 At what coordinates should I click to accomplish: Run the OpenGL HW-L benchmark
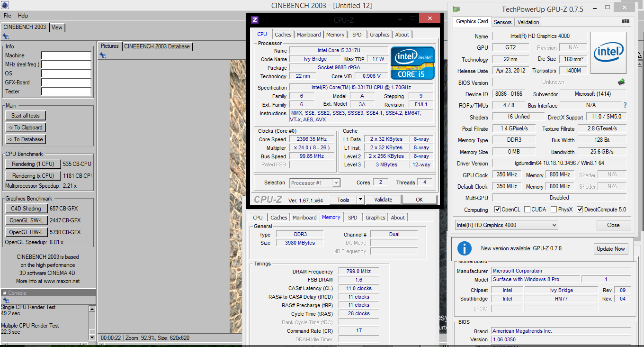coord(26,232)
